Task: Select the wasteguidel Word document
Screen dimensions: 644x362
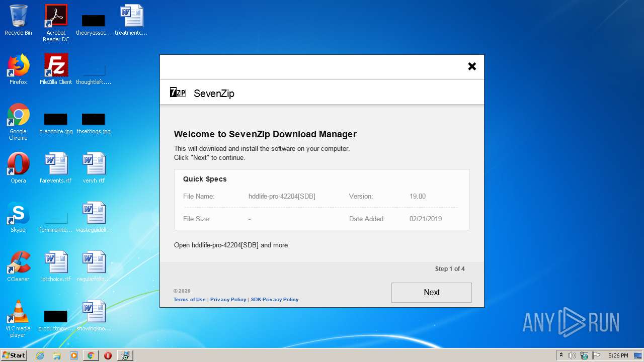Action: (94, 217)
